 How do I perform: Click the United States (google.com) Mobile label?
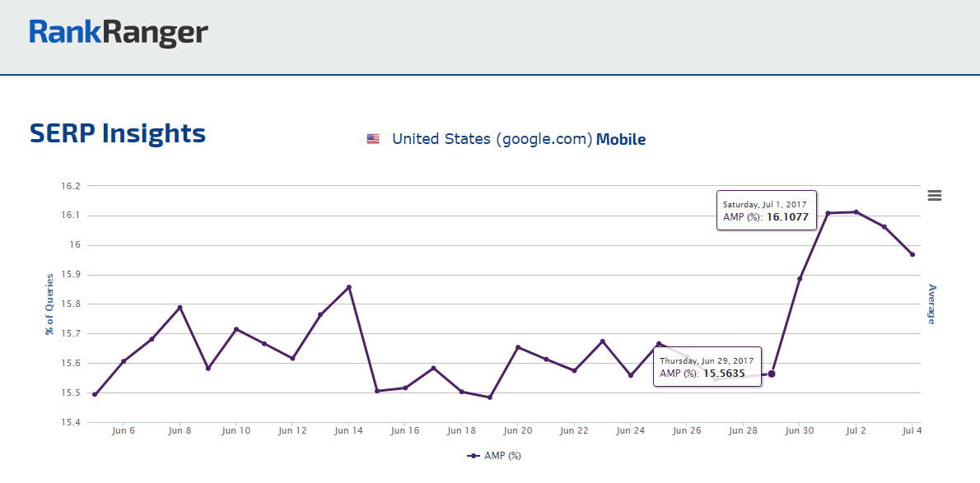click(x=518, y=139)
